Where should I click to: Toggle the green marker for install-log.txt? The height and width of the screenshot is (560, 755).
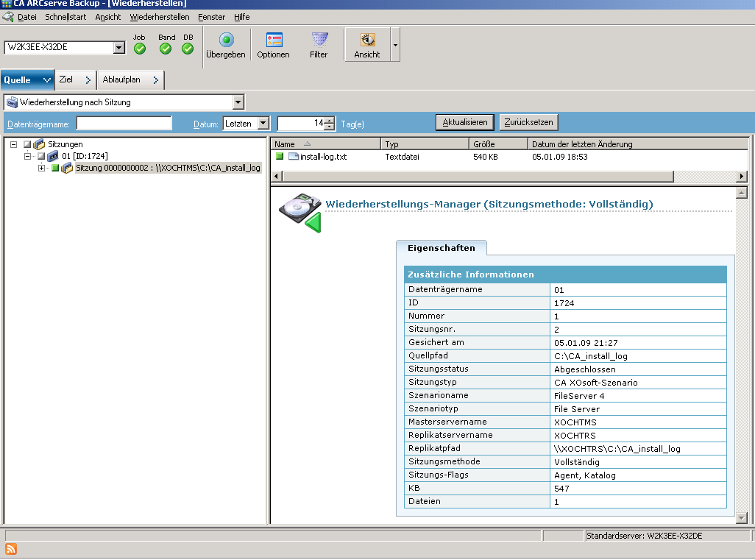[280, 157]
